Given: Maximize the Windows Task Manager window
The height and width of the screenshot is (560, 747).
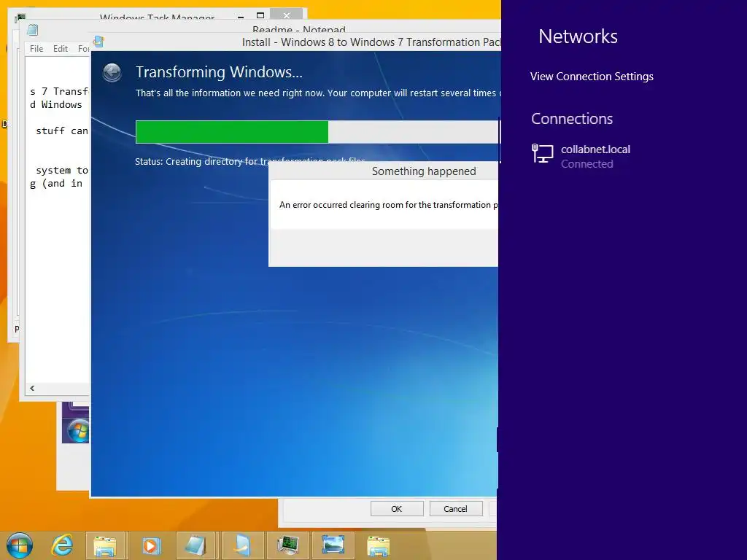Looking at the screenshot, I should (260, 16).
